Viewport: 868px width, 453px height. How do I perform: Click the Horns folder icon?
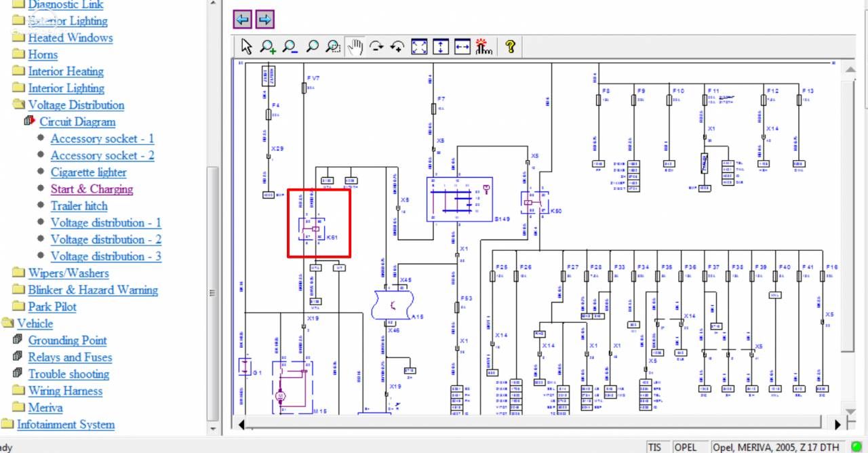(x=18, y=55)
